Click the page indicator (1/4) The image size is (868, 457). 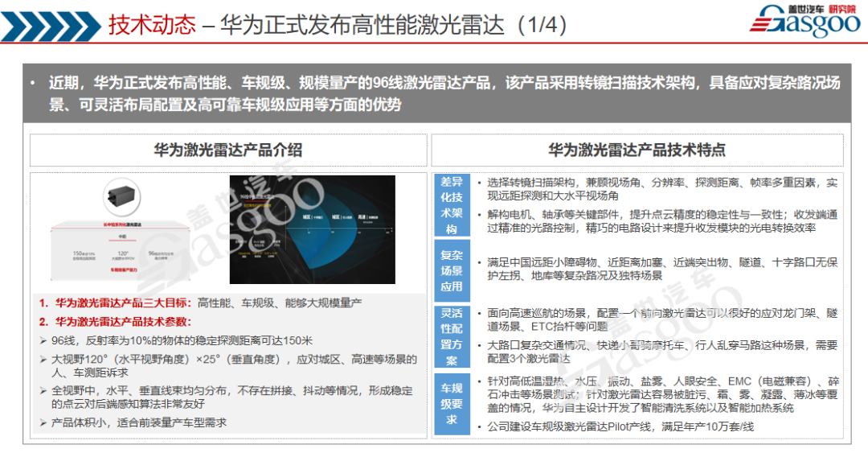click(542, 26)
